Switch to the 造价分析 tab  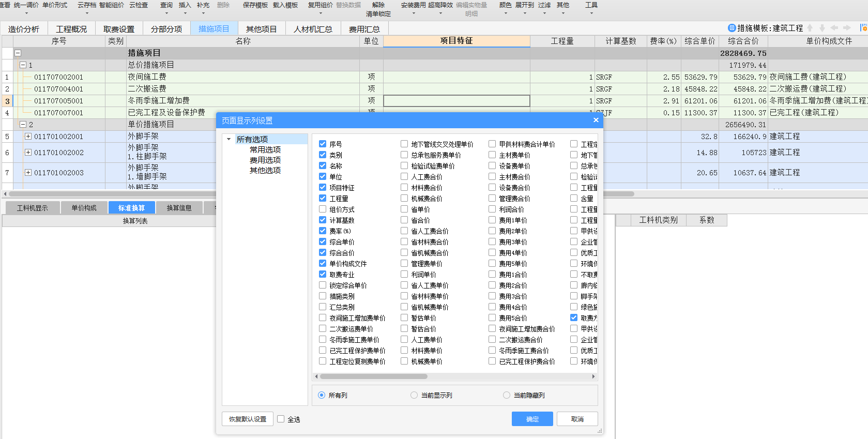pos(24,29)
